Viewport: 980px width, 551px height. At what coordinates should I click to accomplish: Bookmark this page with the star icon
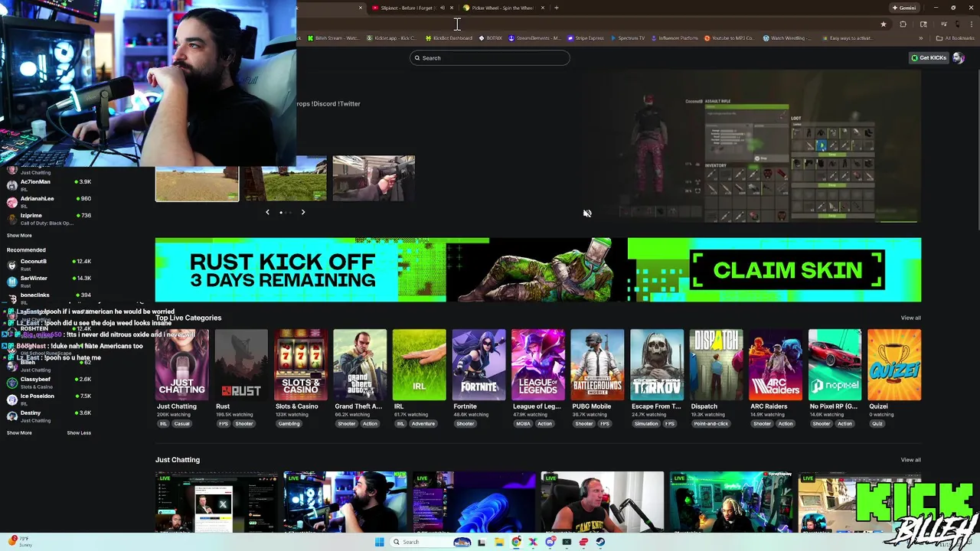883,24
